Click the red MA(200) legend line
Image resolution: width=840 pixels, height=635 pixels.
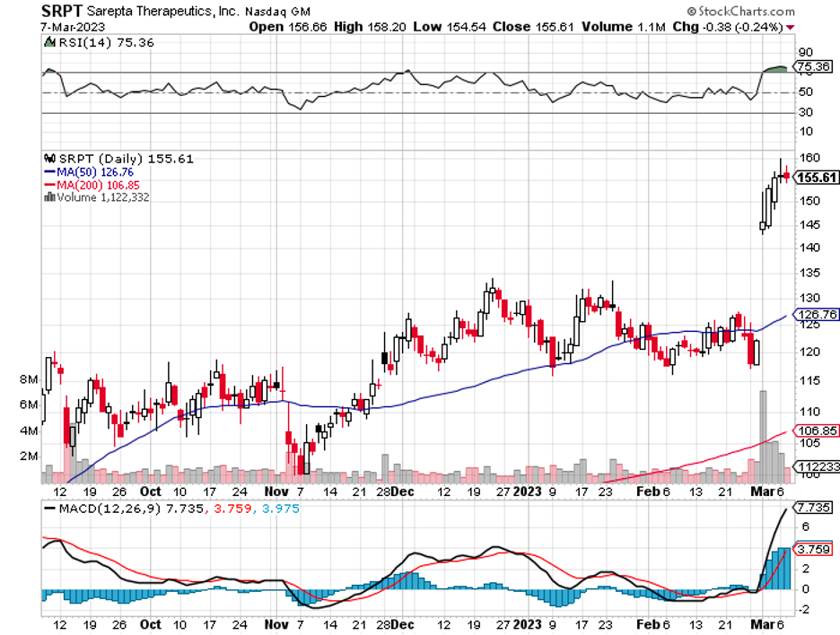[x=50, y=185]
